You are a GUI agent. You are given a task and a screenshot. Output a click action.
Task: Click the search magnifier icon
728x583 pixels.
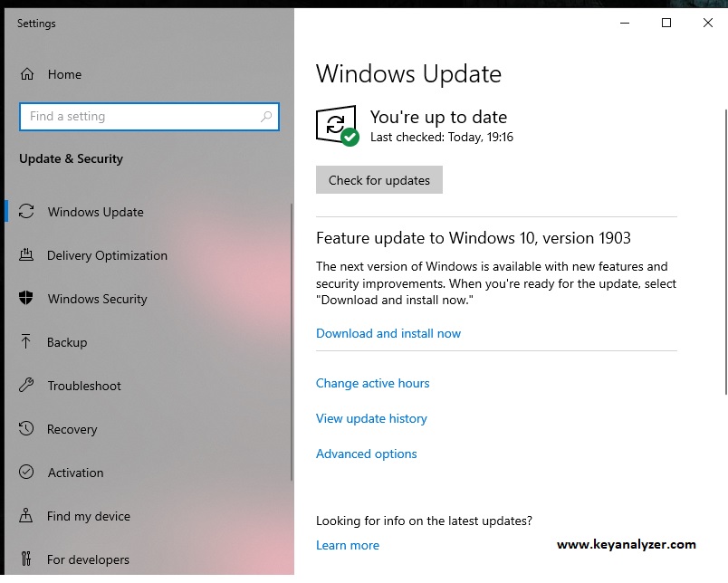[x=266, y=117]
